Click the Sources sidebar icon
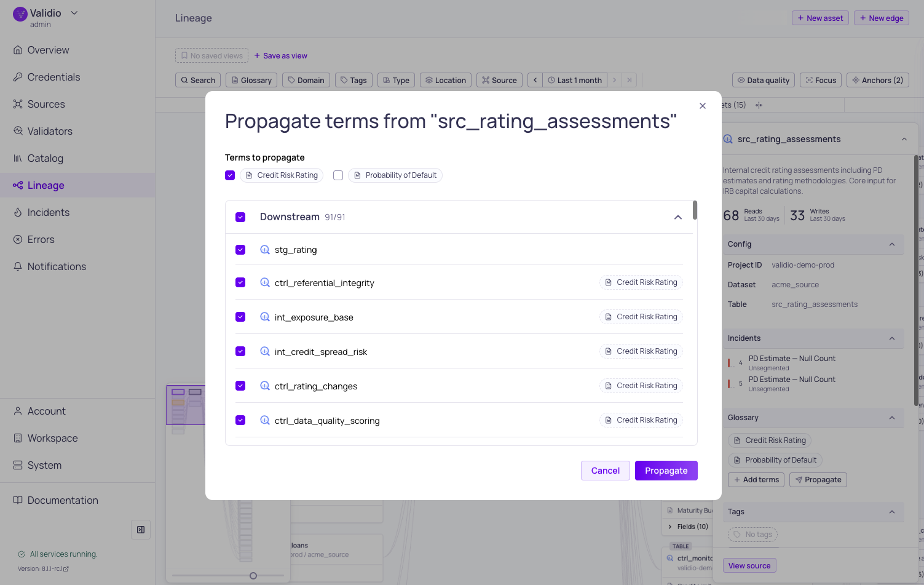Image resolution: width=924 pixels, height=585 pixels. [x=18, y=104]
